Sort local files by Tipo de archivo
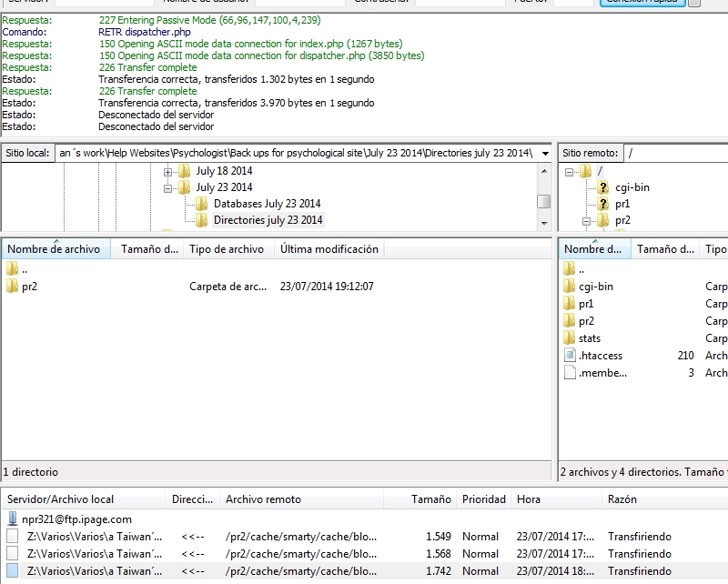This screenshot has height=584, width=728. [x=229, y=249]
